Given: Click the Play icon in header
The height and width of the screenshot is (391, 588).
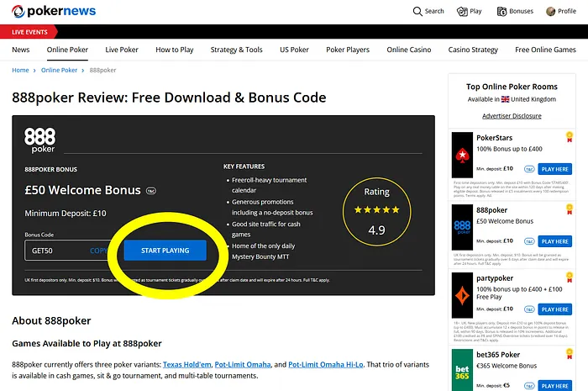Looking at the screenshot, I should pos(470,12).
